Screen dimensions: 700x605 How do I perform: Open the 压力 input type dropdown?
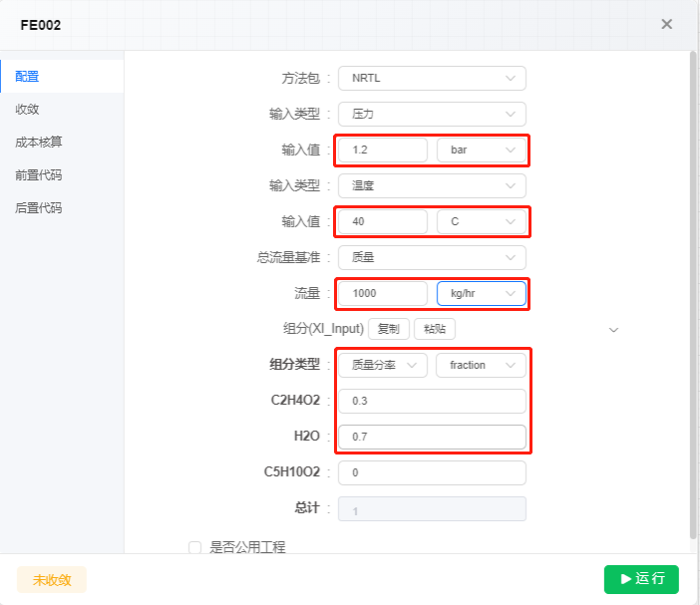pos(432,114)
